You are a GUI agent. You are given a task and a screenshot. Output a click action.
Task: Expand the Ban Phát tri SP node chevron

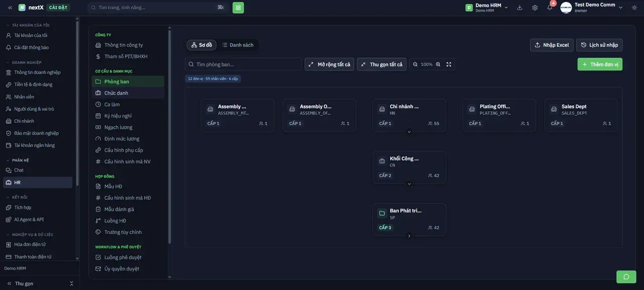tap(409, 236)
